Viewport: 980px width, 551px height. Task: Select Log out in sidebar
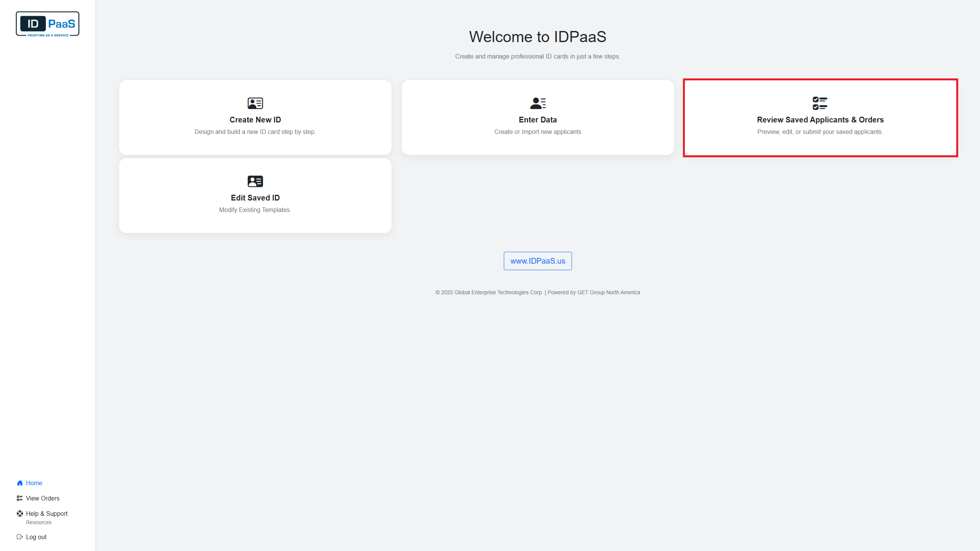click(36, 537)
